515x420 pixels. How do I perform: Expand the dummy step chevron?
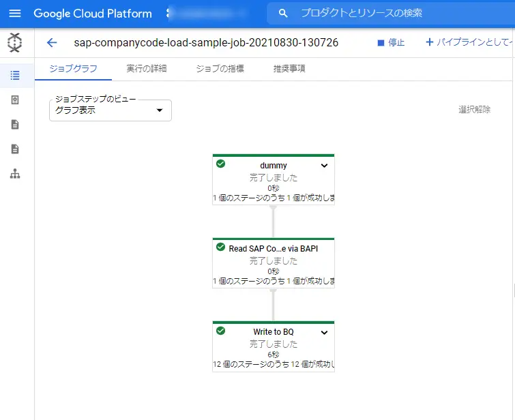tap(324, 166)
